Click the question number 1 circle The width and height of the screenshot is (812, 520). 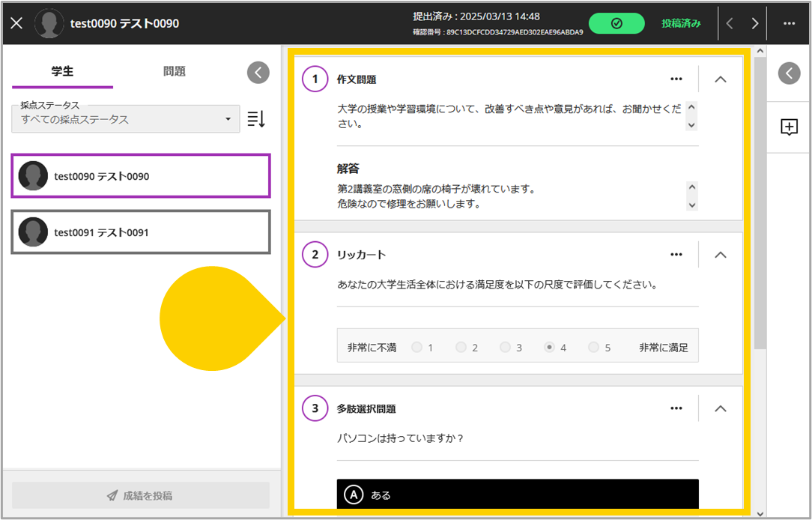[315, 79]
